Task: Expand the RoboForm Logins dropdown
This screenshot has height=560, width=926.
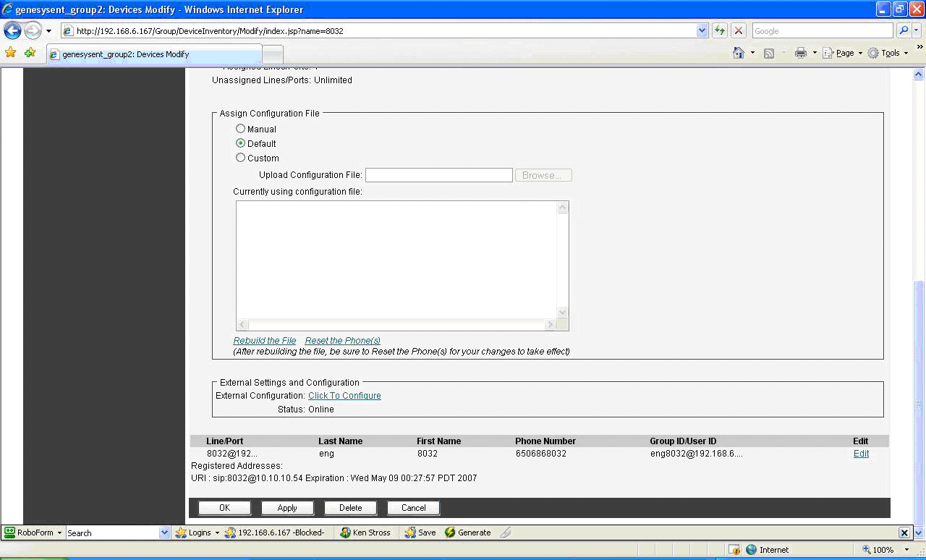Action: click(216, 533)
